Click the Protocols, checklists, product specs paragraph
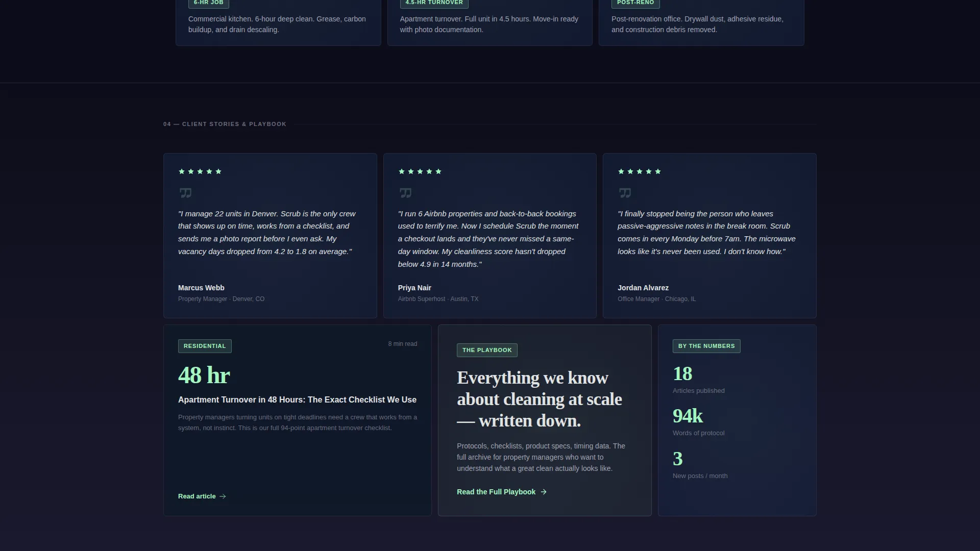This screenshot has width=980, height=551. (x=541, y=457)
